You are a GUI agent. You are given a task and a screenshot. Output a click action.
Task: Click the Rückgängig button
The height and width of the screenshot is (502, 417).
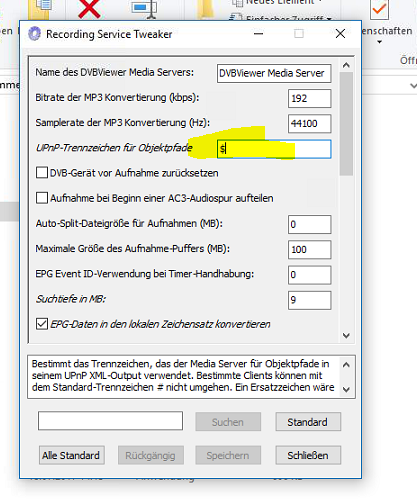(x=151, y=455)
